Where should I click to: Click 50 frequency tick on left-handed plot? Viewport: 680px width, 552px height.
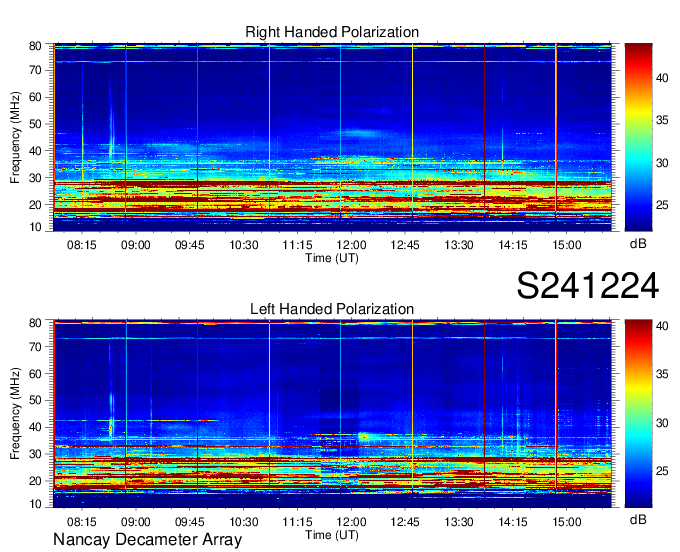tap(35, 400)
